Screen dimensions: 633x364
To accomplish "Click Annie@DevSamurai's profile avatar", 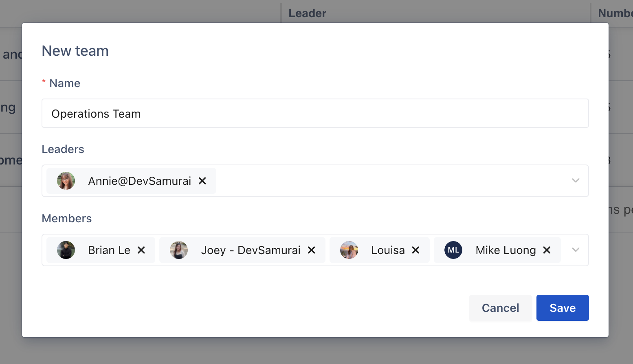I will coord(66,181).
